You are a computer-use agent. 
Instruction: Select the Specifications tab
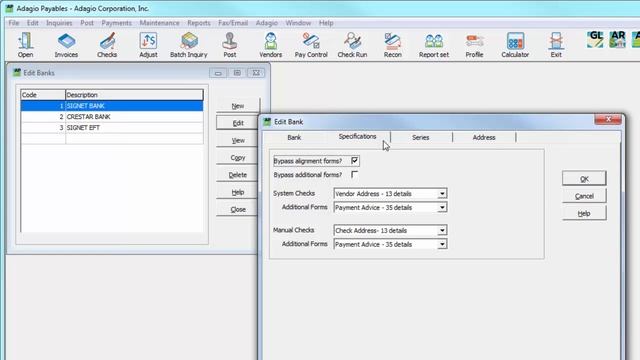click(358, 137)
